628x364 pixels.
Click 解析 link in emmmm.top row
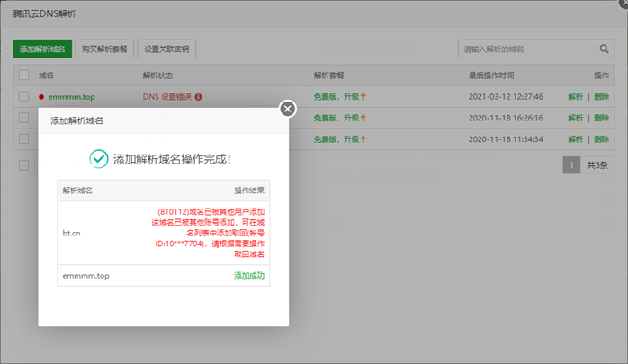[576, 96]
